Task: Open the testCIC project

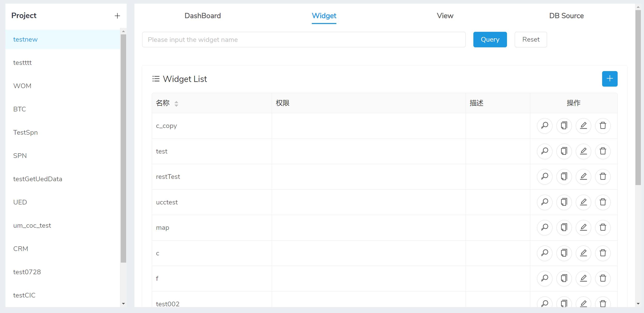Action: (x=63, y=295)
